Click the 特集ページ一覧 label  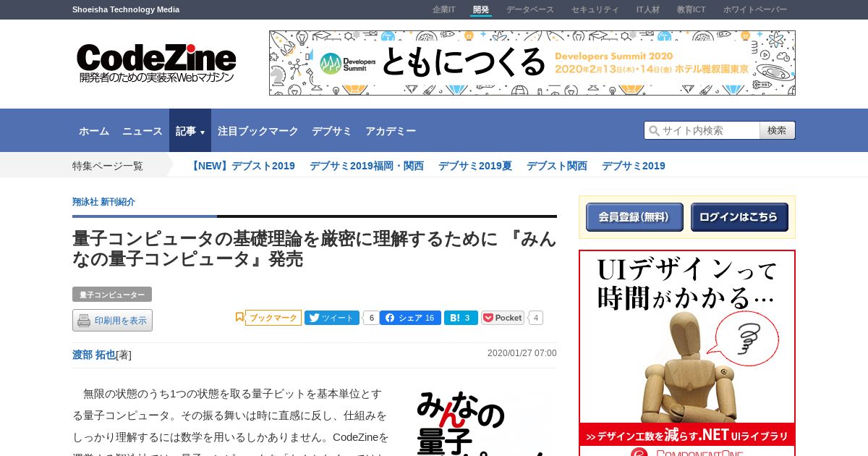click(x=108, y=166)
